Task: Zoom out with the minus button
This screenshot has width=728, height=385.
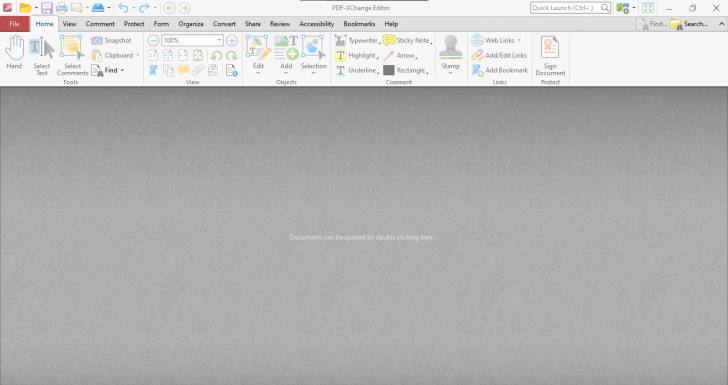Action: [153, 40]
